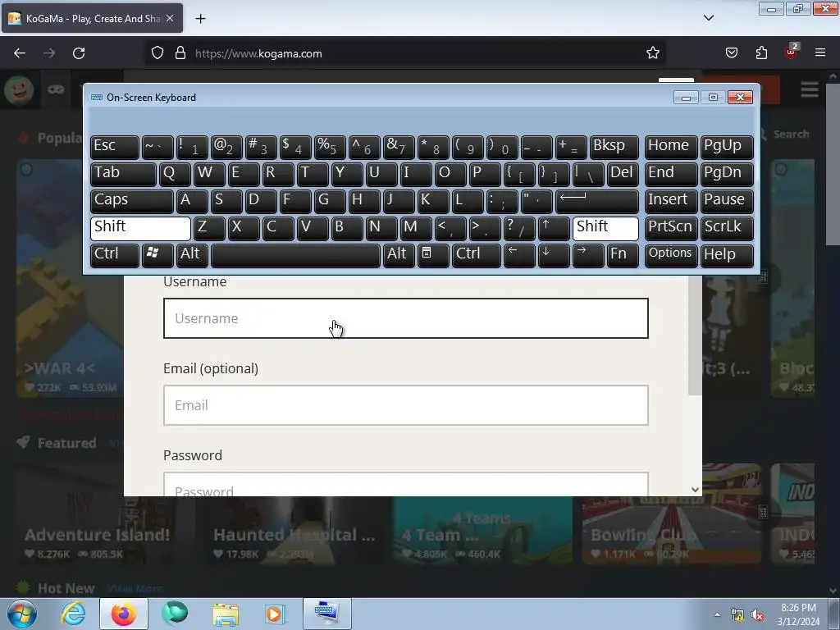The height and width of the screenshot is (630, 840).
Task: Open the games controller icon in KoGaMa header
Action: [56, 89]
